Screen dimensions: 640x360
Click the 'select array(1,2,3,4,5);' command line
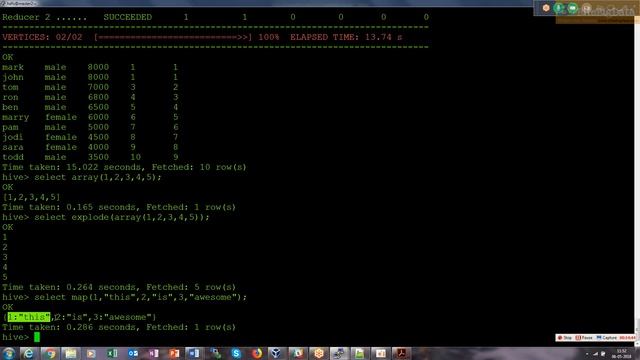click(98, 177)
